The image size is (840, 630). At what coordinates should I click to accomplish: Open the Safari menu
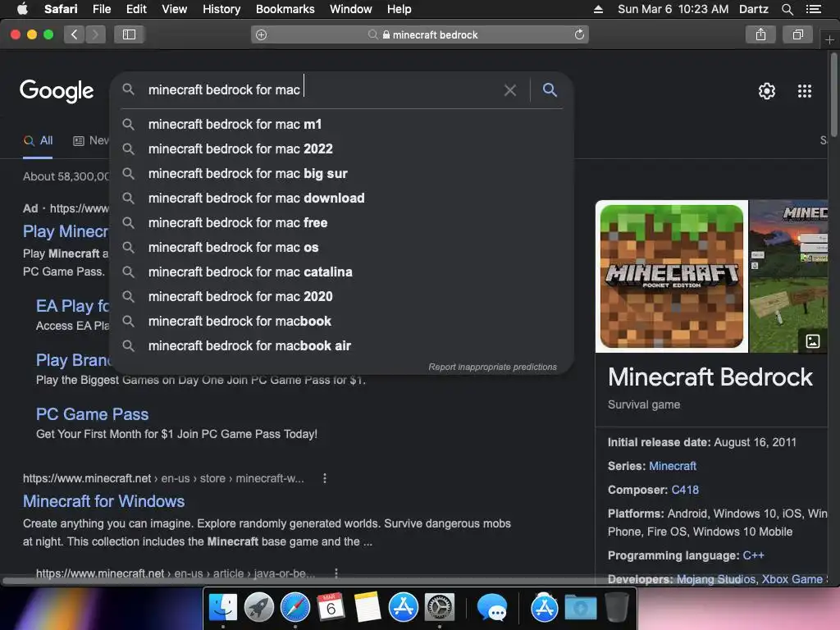tap(61, 9)
